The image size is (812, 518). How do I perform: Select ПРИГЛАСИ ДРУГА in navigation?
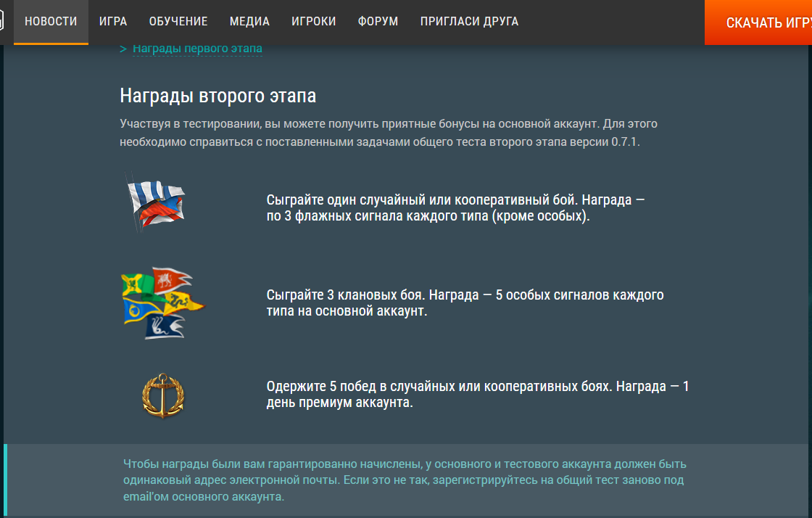pos(469,22)
